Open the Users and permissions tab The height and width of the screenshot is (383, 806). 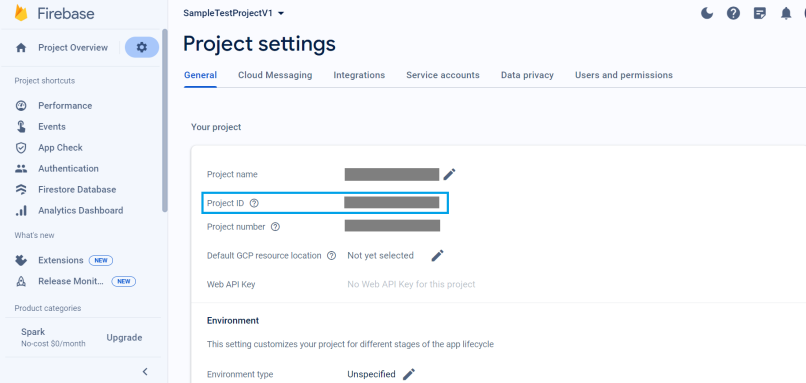[624, 75]
